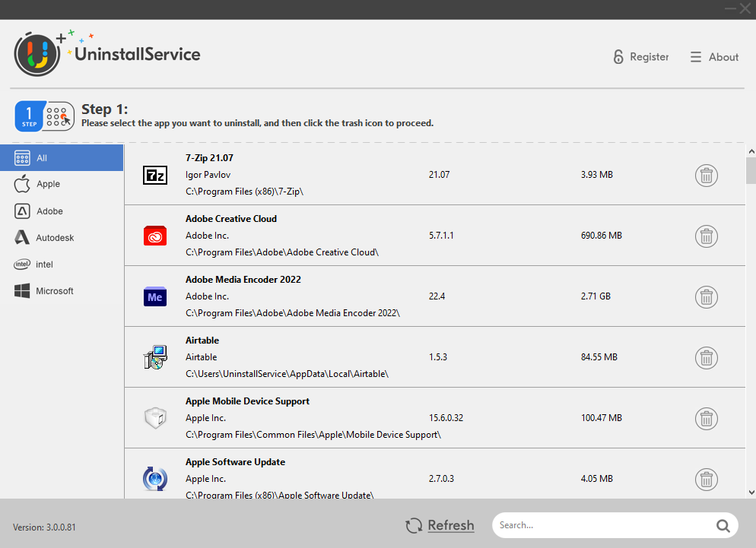
Task: Click the "2.71 GB" size value
Action: tap(596, 296)
